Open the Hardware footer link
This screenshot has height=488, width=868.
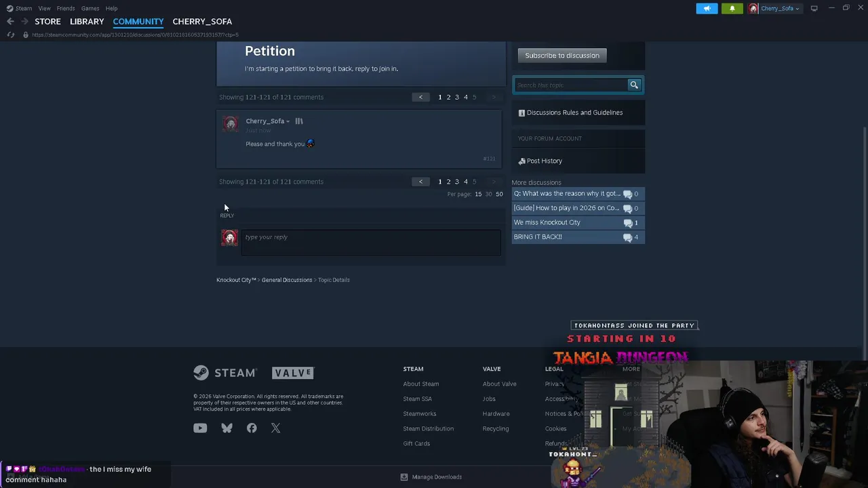496,414
